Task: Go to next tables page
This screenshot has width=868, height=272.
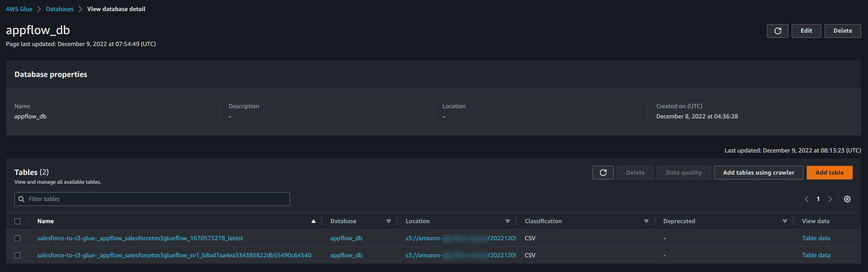Action: coord(830,199)
